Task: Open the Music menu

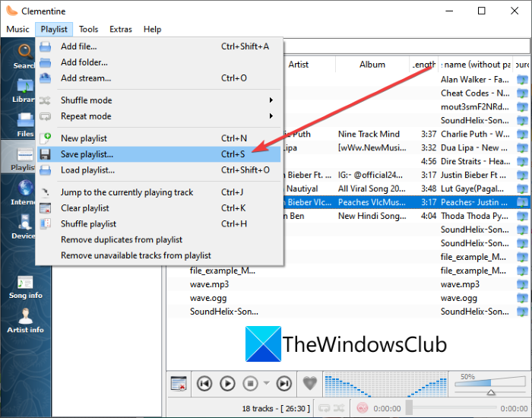Action: click(17, 29)
